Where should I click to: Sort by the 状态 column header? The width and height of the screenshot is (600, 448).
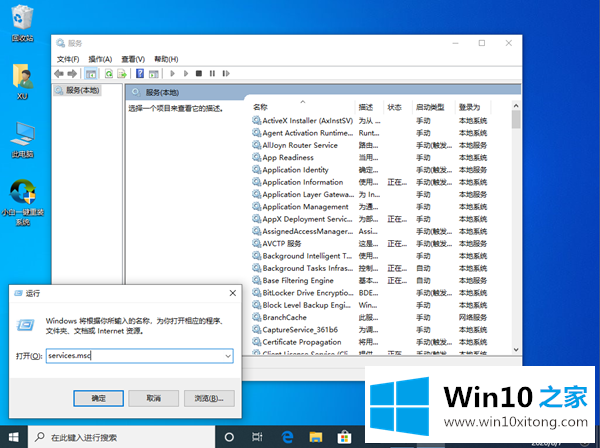pos(398,107)
